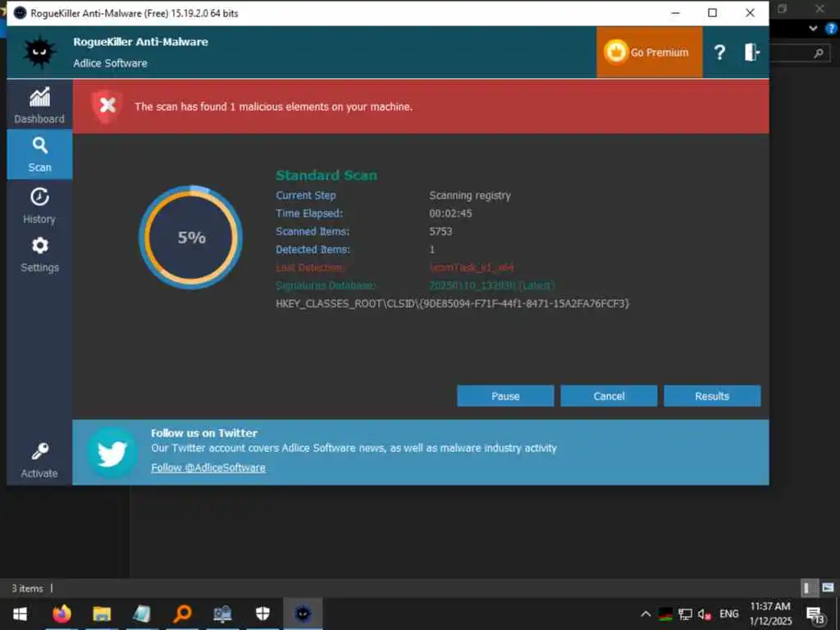The width and height of the screenshot is (840, 630).
Task: Click the Explorer search magnifier icon
Action: pyautogui.click(x=818, y=53)
